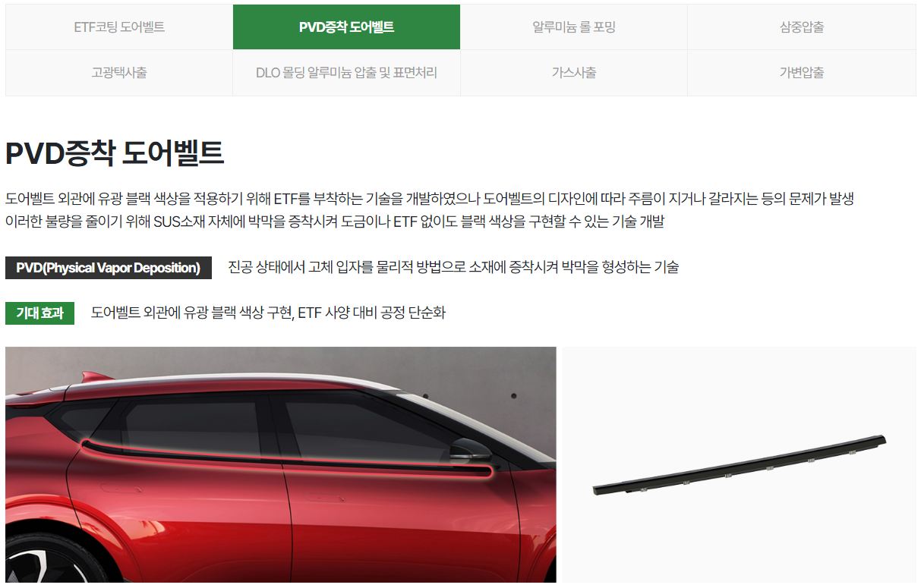Click the second paragraph line about SUS소재 박막 증착
The height and width of the screenshot is (588, 921).
(335, 222)
